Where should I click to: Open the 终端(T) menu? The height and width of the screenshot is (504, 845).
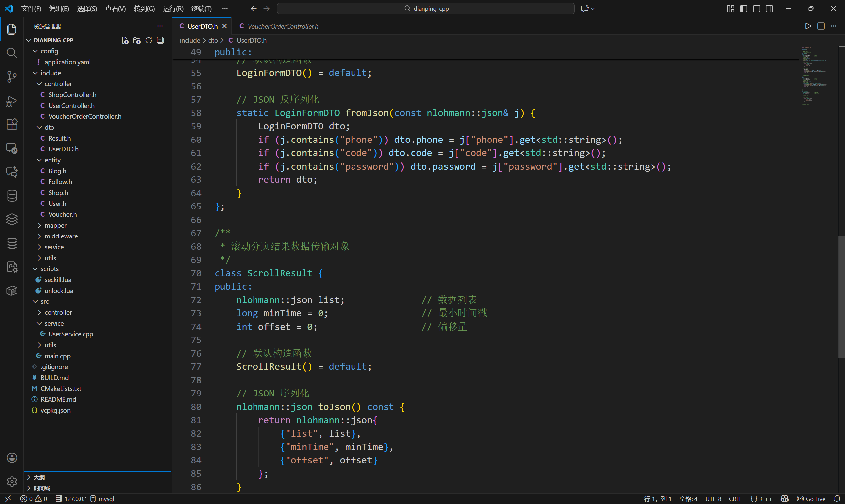click(201, 9)
